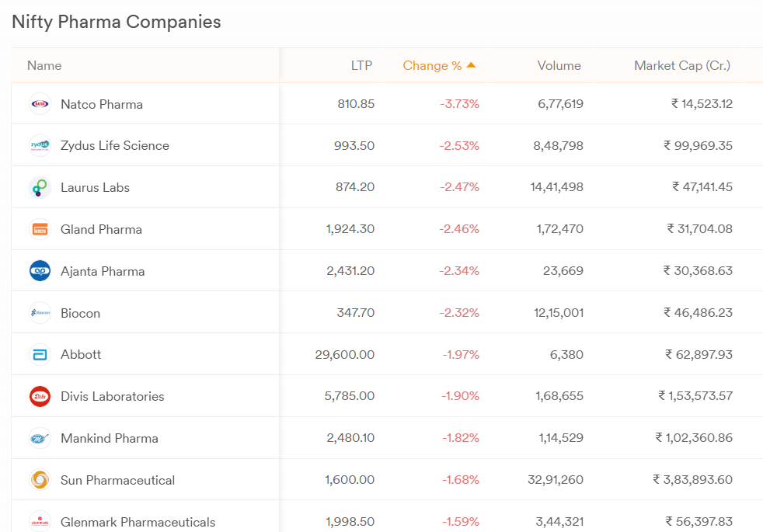Image resolution: width=763 pixels, height=532 pixels.
Task: Click the Mankind Pharma logo
Action: 40,437
